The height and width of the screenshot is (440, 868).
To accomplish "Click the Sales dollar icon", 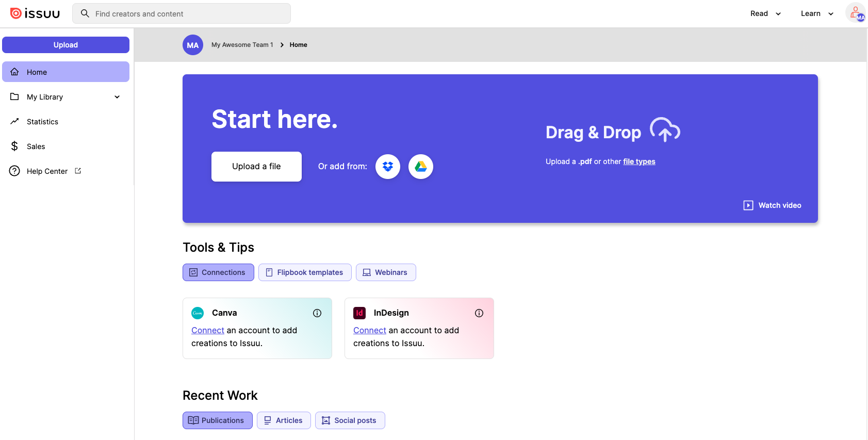I will 14,146.
